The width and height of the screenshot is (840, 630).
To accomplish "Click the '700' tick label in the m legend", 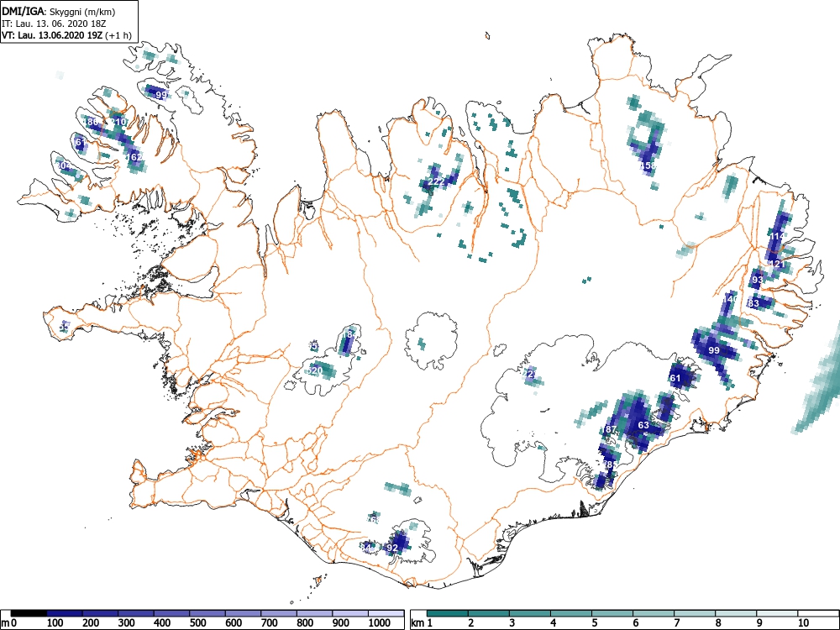I will (x=269, y=623).
